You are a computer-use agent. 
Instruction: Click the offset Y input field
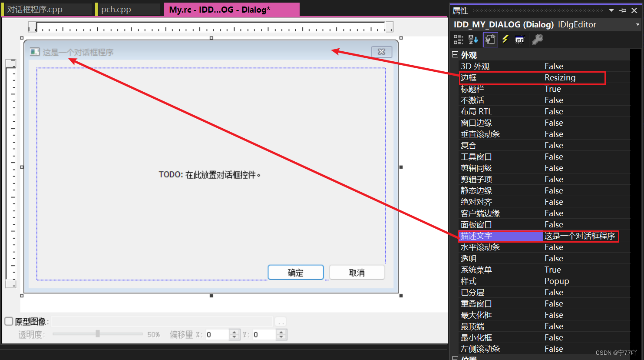pos(264,334)
